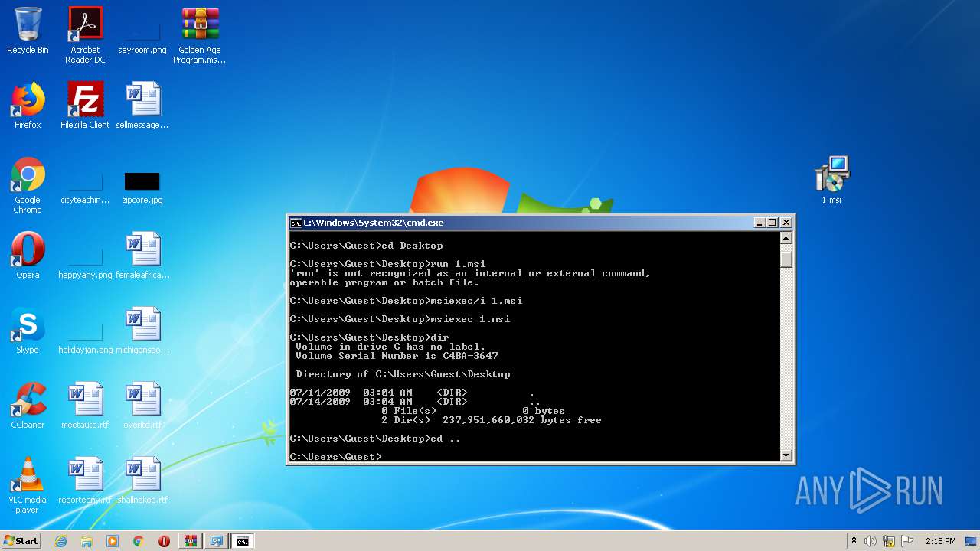Open the network status tray icon

(889, 541)
